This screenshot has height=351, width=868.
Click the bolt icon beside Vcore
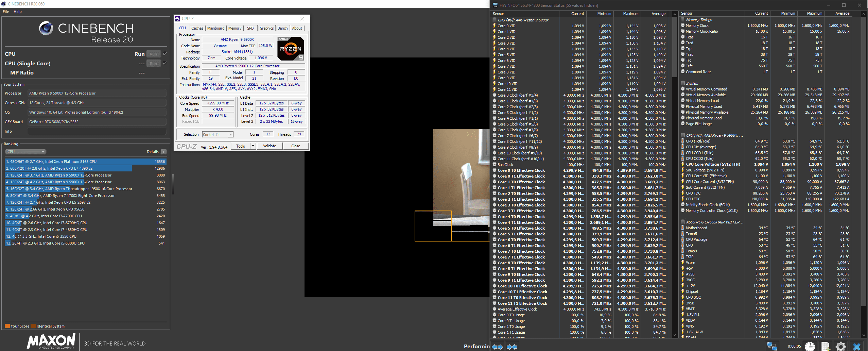[682, 263]
